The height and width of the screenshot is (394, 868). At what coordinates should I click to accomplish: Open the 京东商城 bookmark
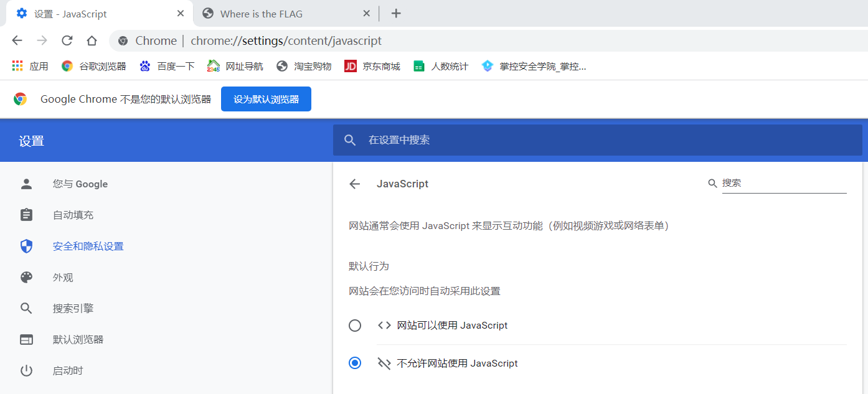pos(372,66)
